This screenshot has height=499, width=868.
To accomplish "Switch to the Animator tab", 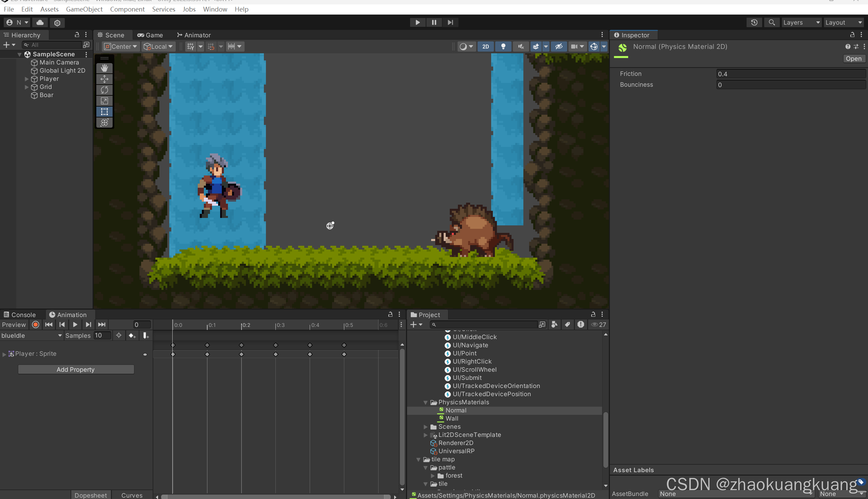I will pyautogui.click(x=194, y=35).
